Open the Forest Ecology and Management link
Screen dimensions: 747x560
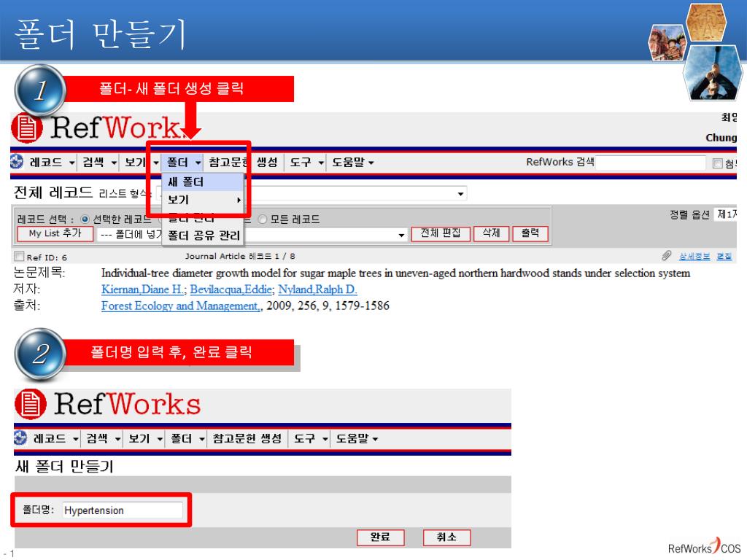click(181, 306)
